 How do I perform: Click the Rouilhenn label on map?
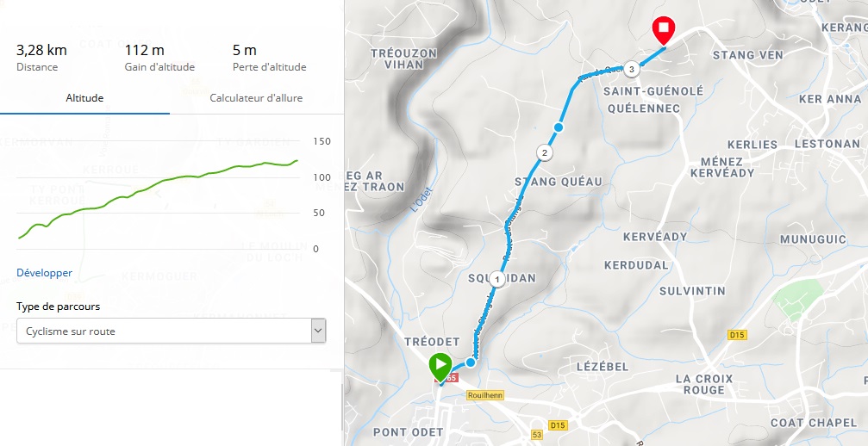pos(484,395)
